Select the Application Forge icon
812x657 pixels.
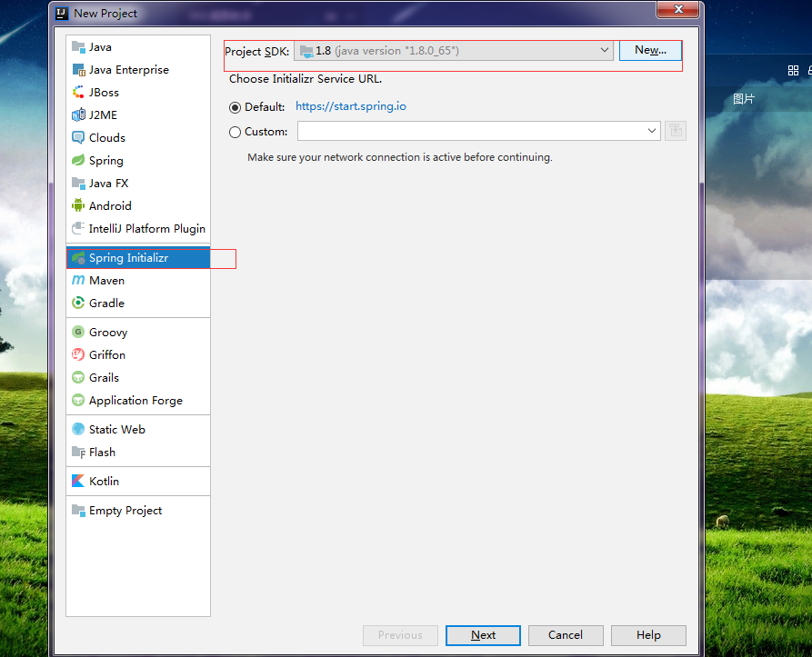78,401
